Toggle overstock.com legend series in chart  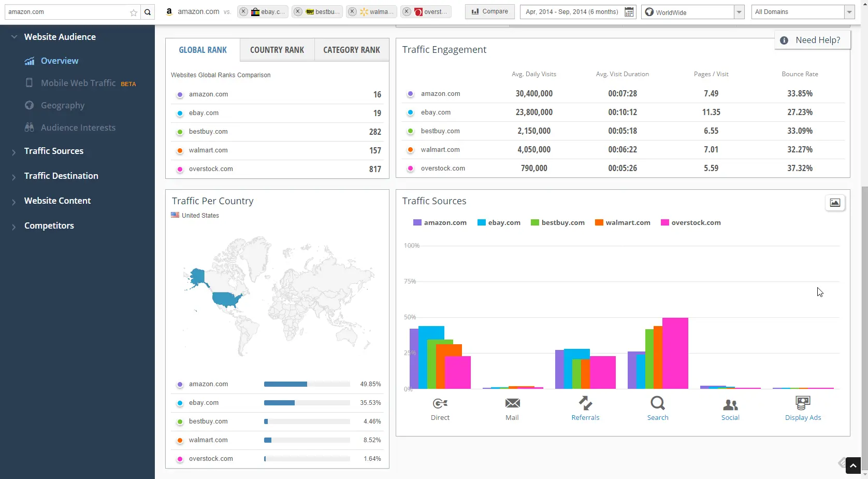(x=691, y=223)
